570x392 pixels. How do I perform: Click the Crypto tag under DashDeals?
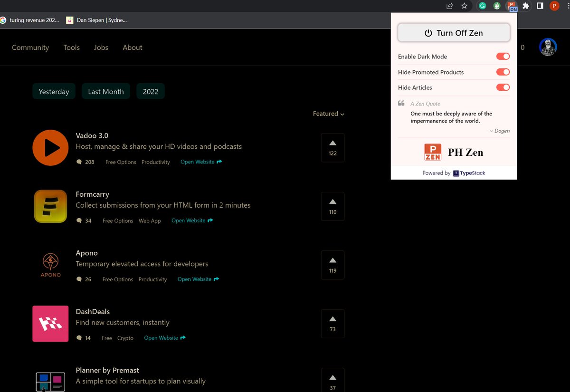[125, 338]
